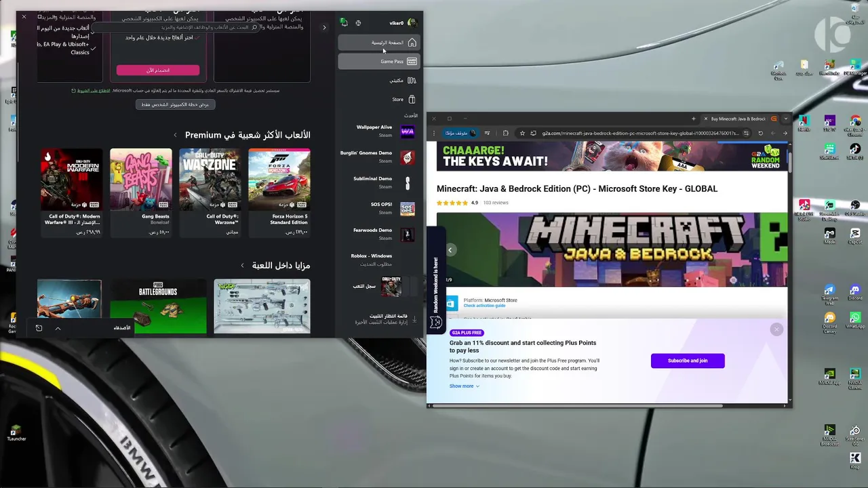Click pink join now button
This screenshot has width=868, height=488.
click(x=158, y=70)
